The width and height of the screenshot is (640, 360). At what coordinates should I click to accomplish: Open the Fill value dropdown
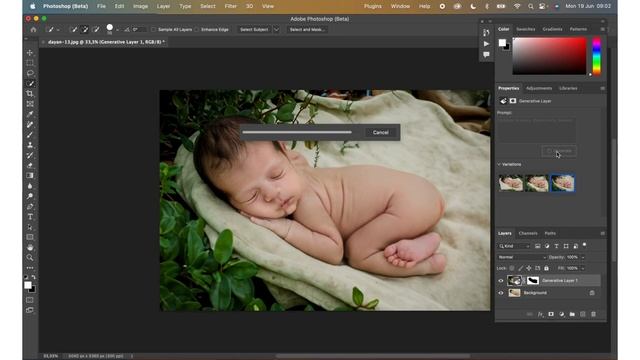point(583,268)
